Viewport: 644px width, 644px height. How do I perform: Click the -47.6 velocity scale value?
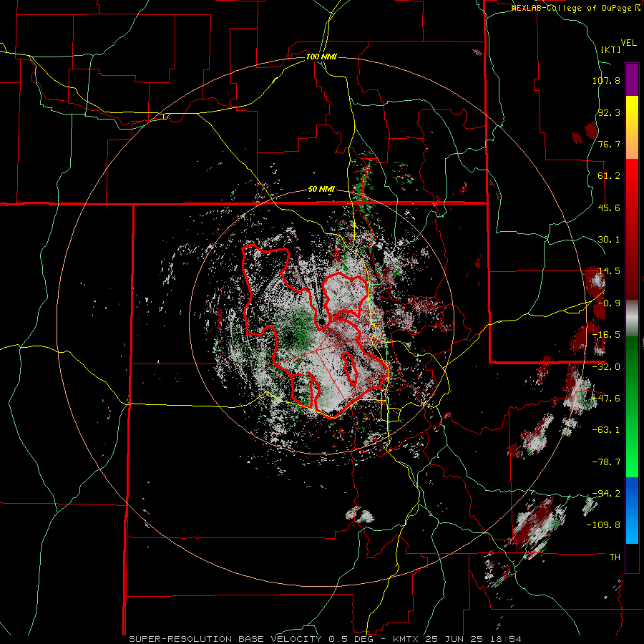click(x=606, y=399)
